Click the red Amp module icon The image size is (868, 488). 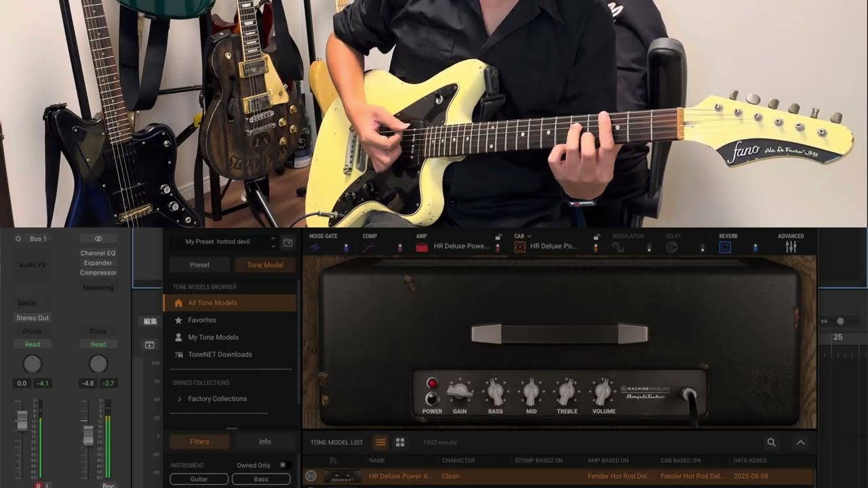[x=422, y=247]
